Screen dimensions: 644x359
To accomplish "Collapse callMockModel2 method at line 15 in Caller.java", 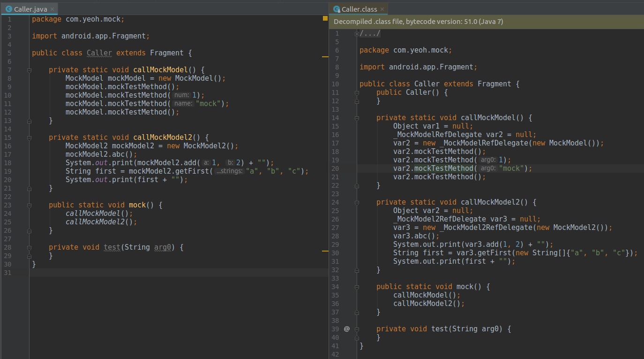I will pos(29,137).
